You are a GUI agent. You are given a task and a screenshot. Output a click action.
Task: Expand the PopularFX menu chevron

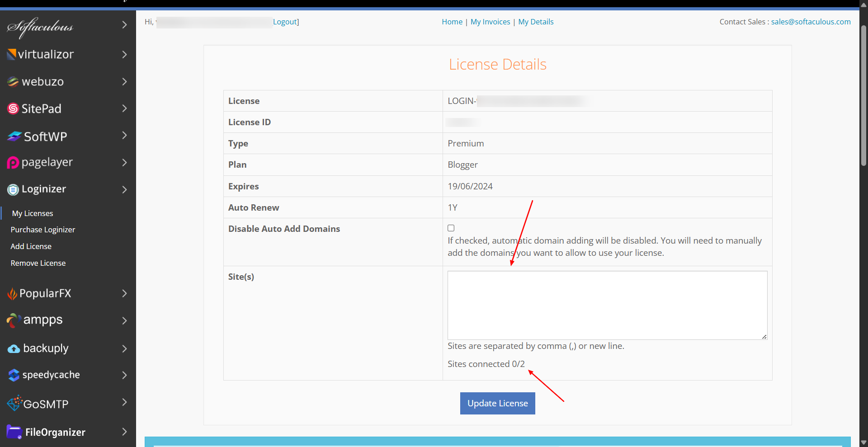tap(125, 294)
